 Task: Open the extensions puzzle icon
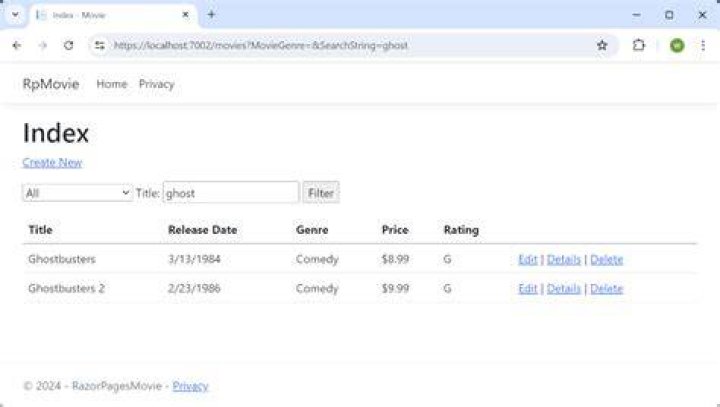tap(639, 45)
